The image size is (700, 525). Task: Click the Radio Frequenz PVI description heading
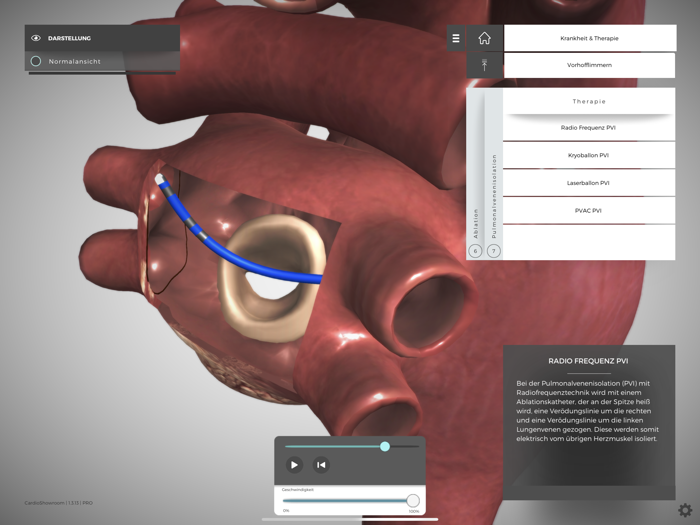click(588, 361)
